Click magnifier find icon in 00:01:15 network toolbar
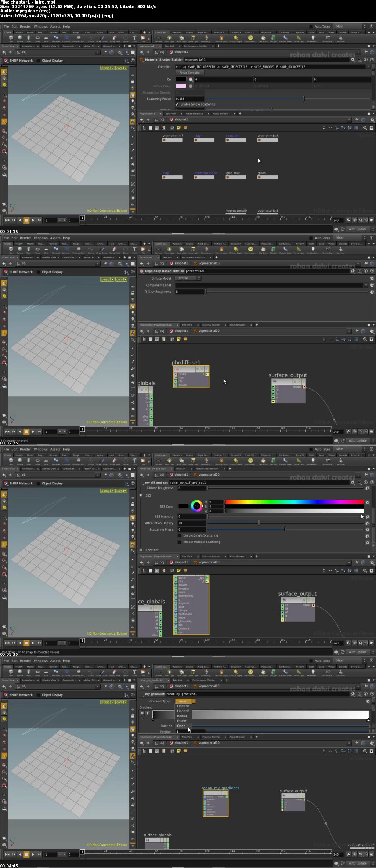 click(x=365, y=128)
